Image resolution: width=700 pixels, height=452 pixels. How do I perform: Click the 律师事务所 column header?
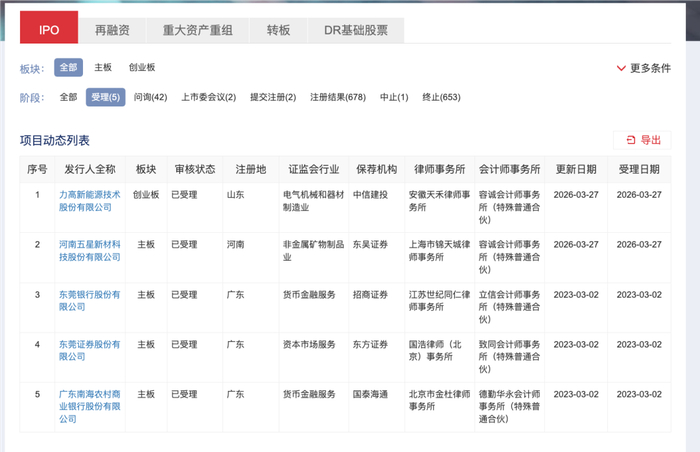click(x=439, y=169)
